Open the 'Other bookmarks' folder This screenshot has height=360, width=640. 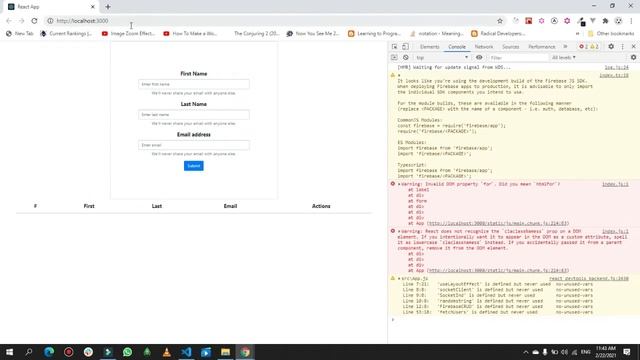611,33
